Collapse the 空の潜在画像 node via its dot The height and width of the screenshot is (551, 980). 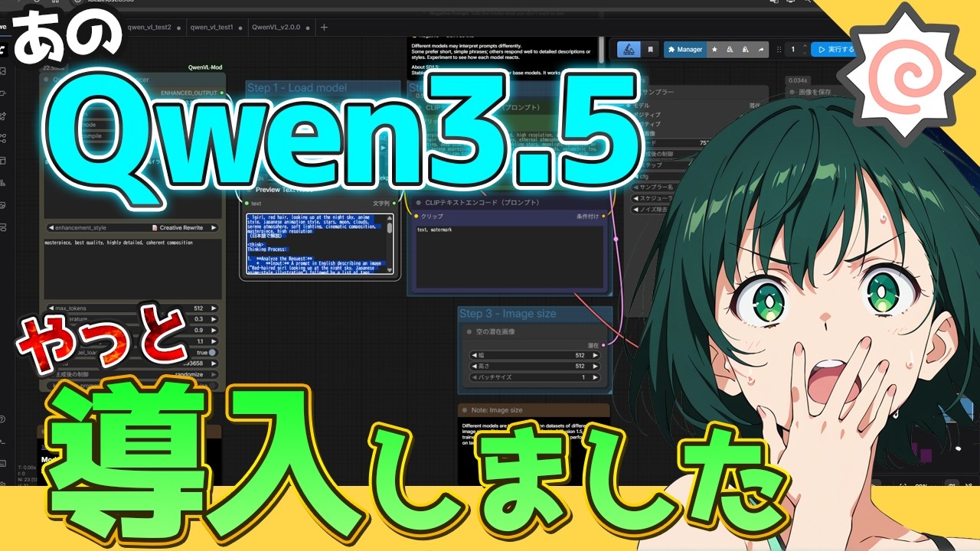(x=469, y=332)
